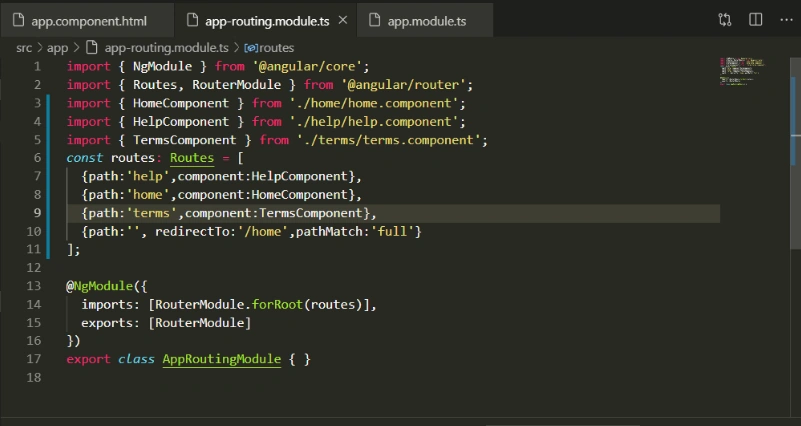The width and height of the screenshot is (801, 426).
Task: Click the routes variable symbol icon
Action: coord(251,48)
